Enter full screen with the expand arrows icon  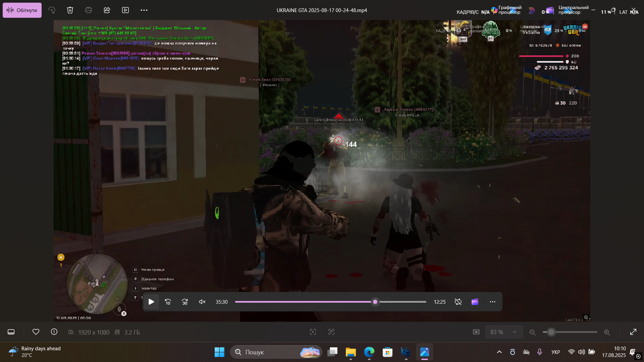click(633, 332)
